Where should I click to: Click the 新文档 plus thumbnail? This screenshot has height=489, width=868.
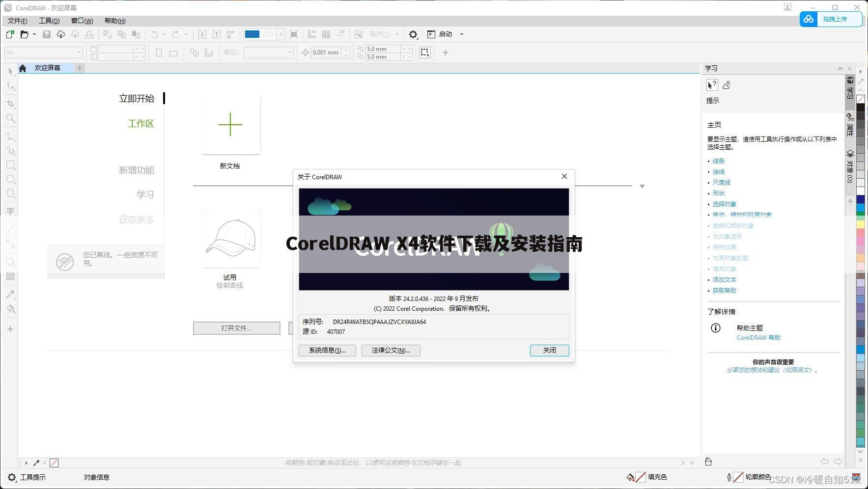230,125
